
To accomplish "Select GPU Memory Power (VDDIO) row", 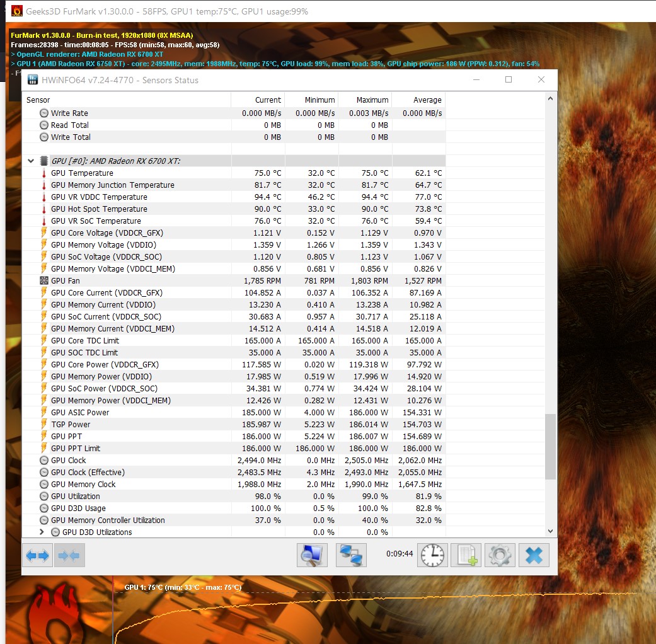I will (234, 377).
